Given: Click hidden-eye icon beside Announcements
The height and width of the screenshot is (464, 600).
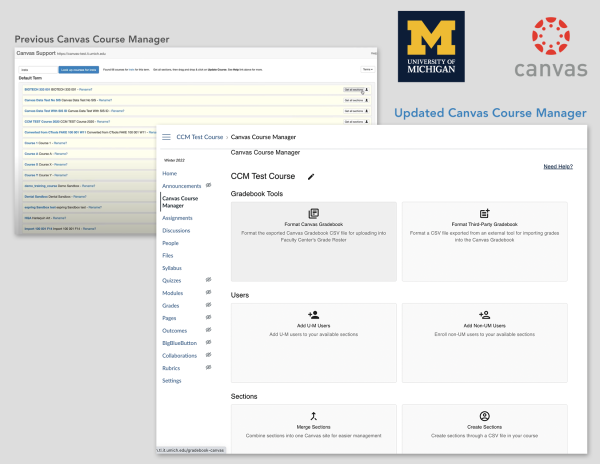Looking at the screenshot, I should tap(209, 185).
